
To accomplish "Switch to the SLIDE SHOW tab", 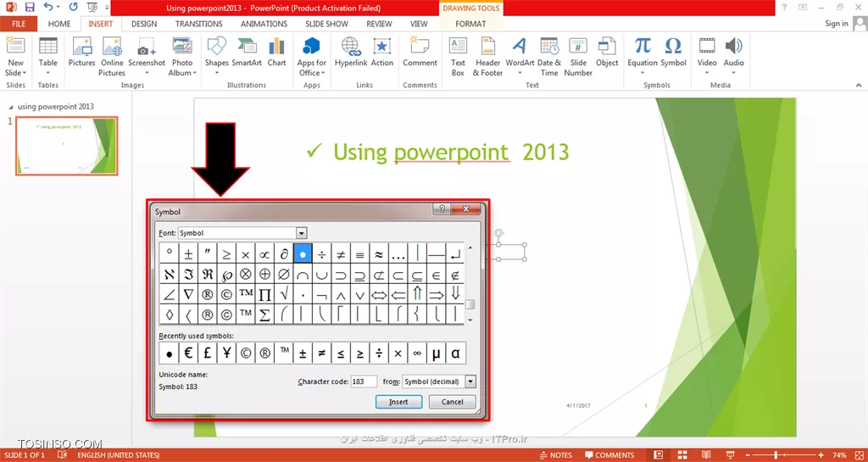I will [326, 24].
